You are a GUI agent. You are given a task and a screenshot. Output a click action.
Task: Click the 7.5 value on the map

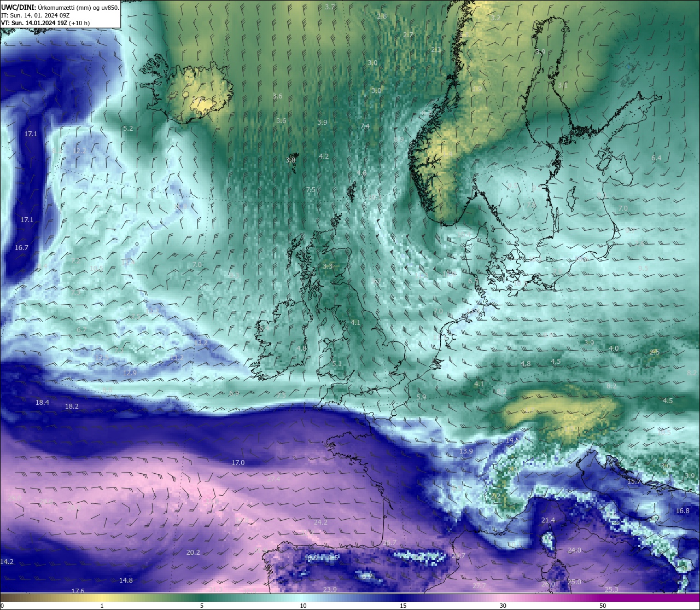(311, 190)
